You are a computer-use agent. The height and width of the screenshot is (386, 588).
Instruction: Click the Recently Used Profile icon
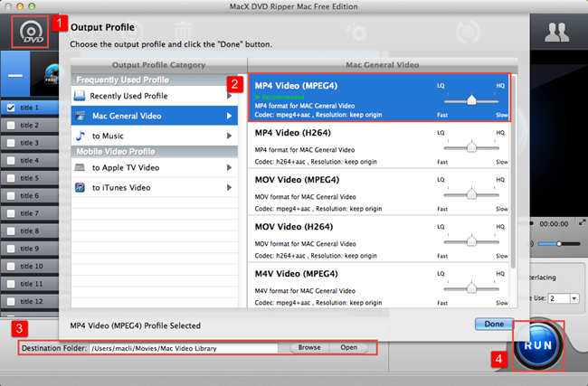80,96
